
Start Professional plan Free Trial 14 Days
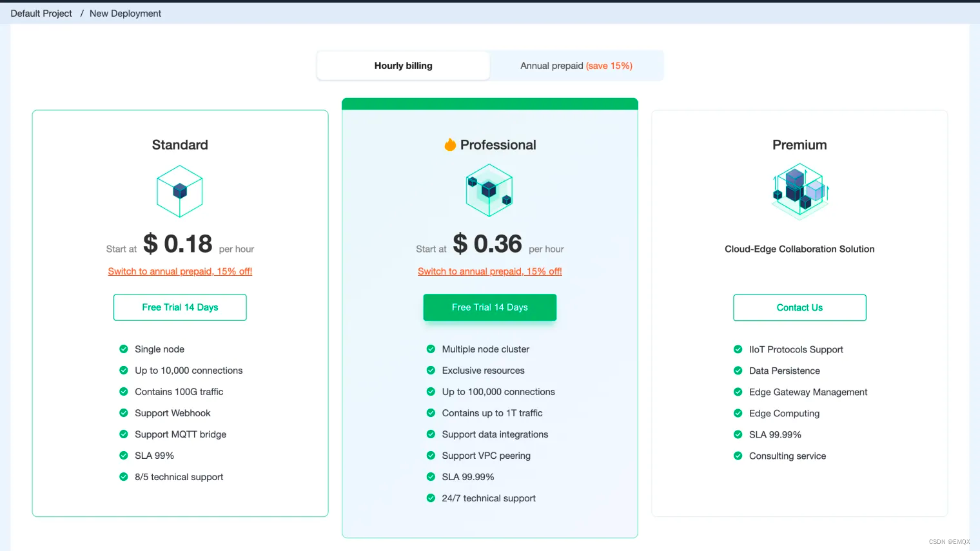[x=490, y=307]
